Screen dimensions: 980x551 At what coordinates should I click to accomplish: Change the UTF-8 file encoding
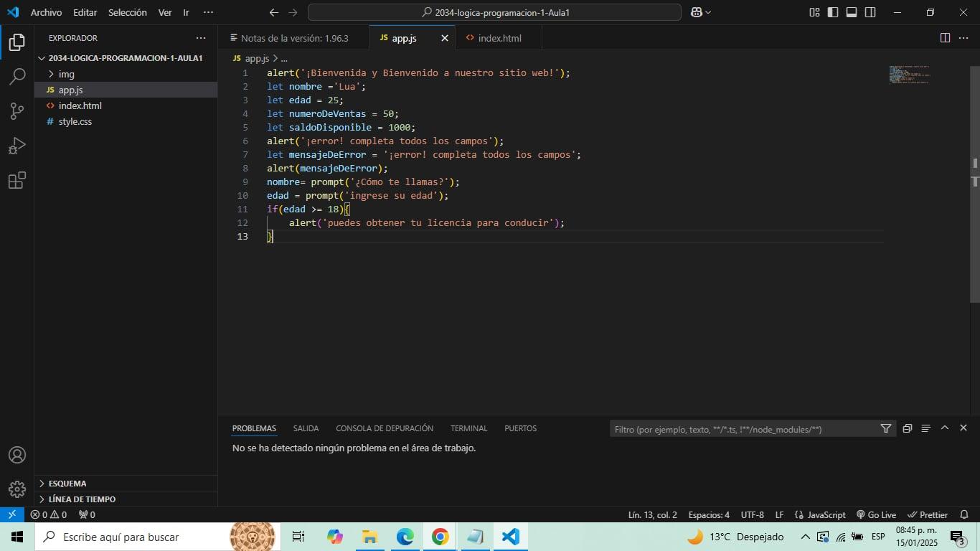click(752, 514)
